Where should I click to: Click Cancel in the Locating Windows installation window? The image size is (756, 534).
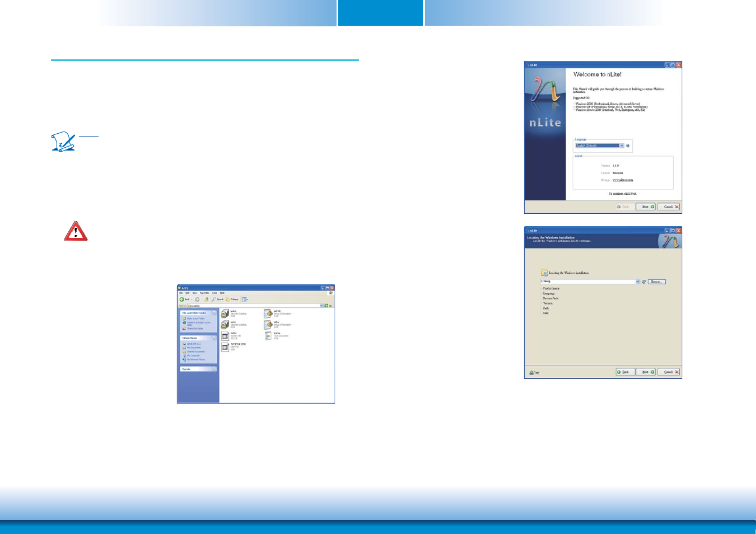tap(668, 372)
